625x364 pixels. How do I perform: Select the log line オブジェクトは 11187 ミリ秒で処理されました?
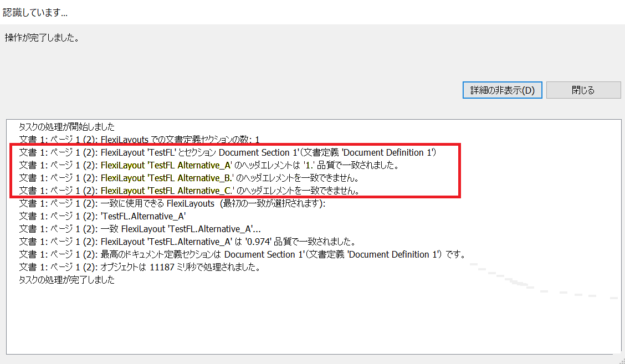coord(140,267)
